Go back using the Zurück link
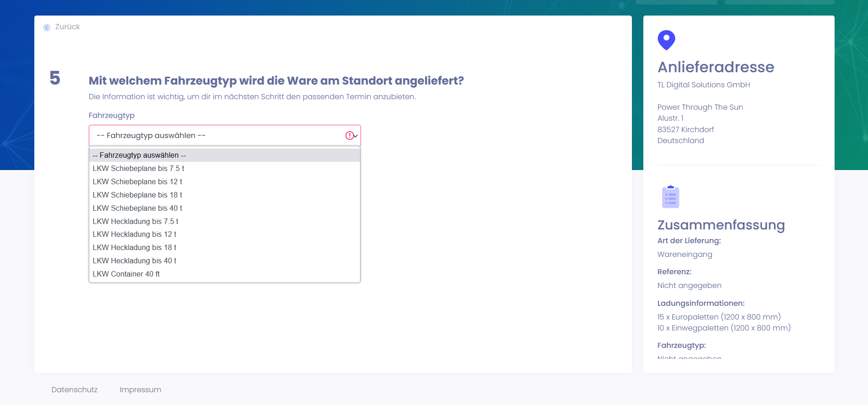This screenshot has width=868, height=405. [x=67, y=27]
